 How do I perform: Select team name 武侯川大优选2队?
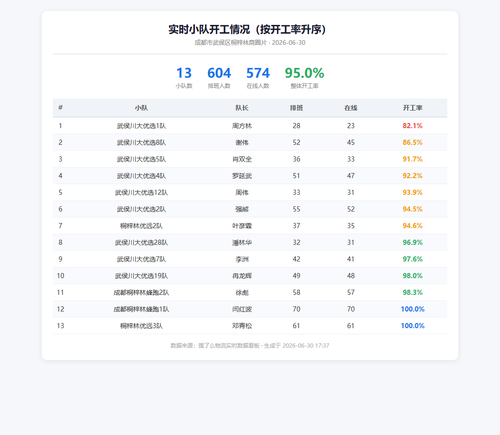click(141, 209)
